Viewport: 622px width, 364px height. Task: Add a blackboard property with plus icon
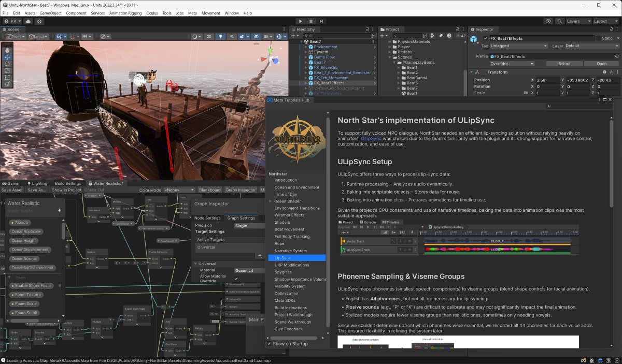click(x=60, y=210)
